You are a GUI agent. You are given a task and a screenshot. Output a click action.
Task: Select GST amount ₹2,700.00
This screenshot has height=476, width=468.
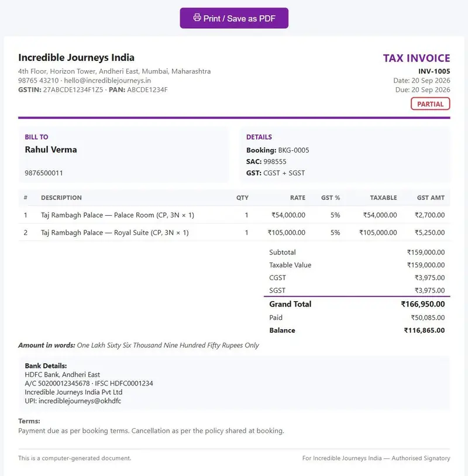(x=430, y=215)
